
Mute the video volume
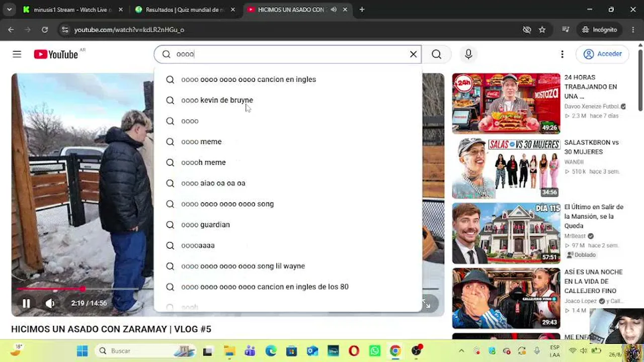50,303
